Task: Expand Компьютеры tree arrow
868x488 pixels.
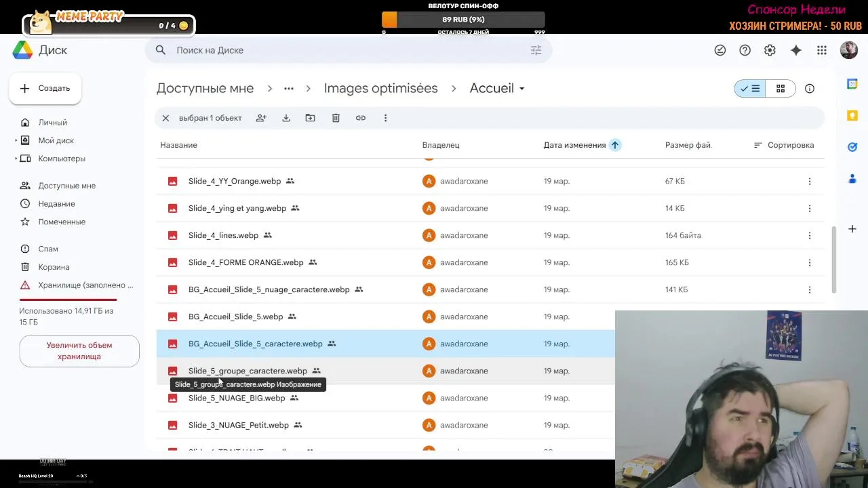Action: [x=16, y=159]
